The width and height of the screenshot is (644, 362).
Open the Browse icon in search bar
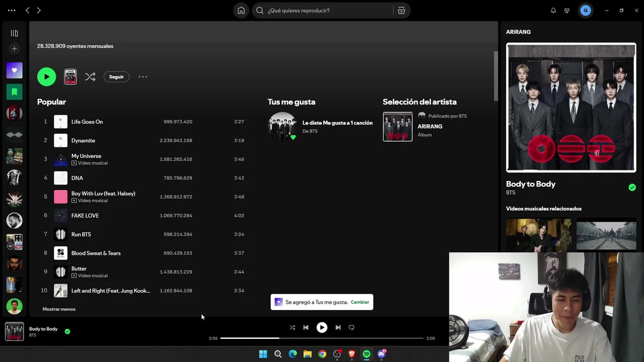pyautogui.click(x=401, y=10)
